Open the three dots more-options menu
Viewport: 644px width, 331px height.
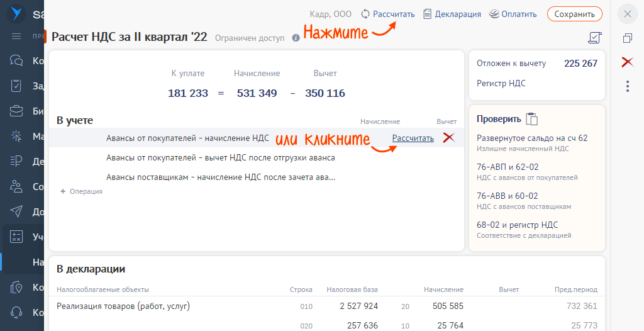pos(627,86)
